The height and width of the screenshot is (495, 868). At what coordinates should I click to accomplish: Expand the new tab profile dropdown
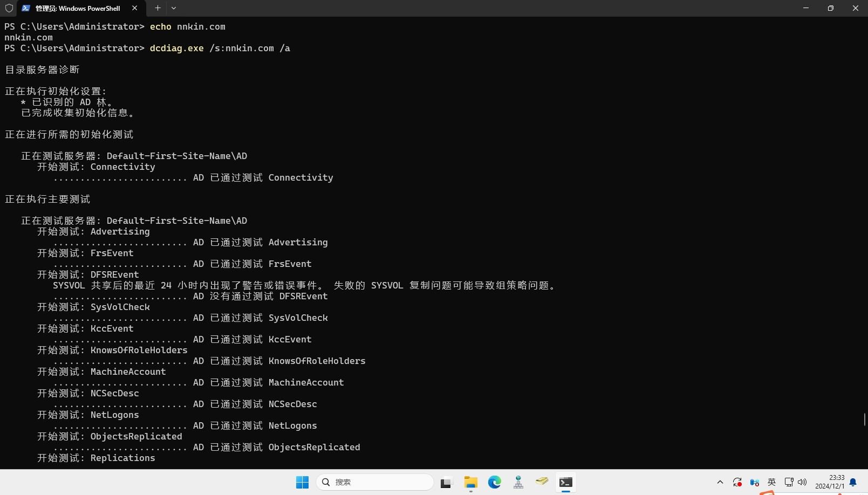click(x=174, y=8)
